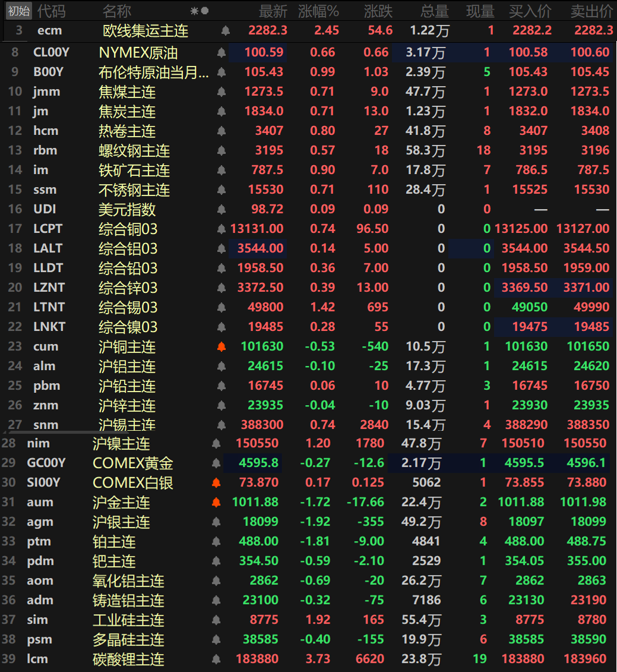This screenshot has width=617, height=672.
Task: Click bell icon for 美元指数
Action: 222,210
